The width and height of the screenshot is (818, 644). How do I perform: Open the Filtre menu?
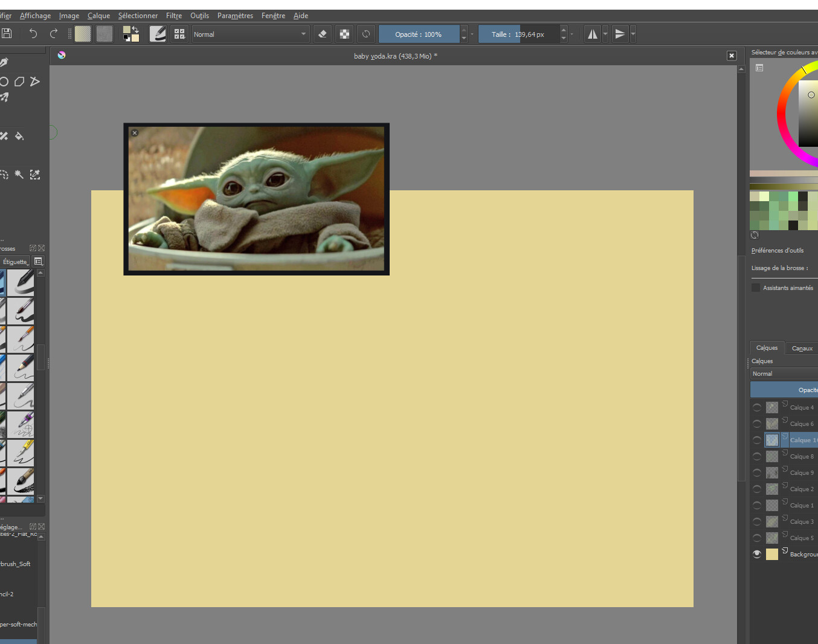(174, 16)
